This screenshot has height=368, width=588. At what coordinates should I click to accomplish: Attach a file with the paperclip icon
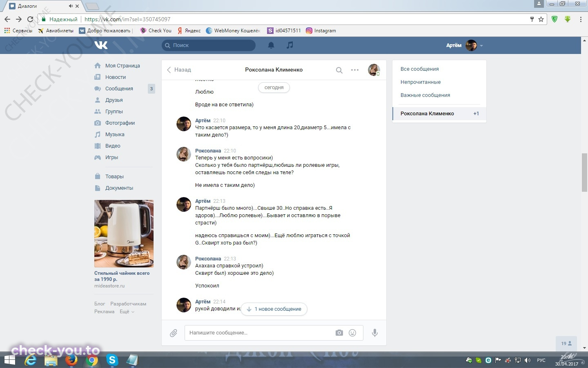pos(174,333)
